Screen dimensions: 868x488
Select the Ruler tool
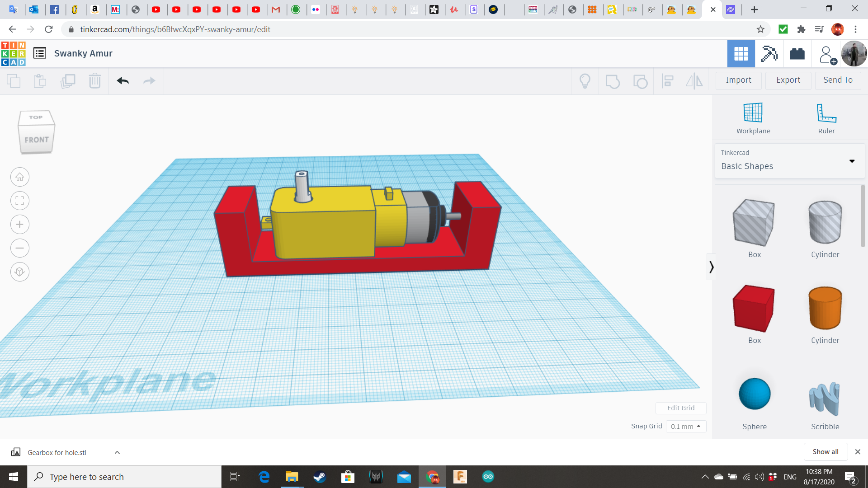(826, 118)
